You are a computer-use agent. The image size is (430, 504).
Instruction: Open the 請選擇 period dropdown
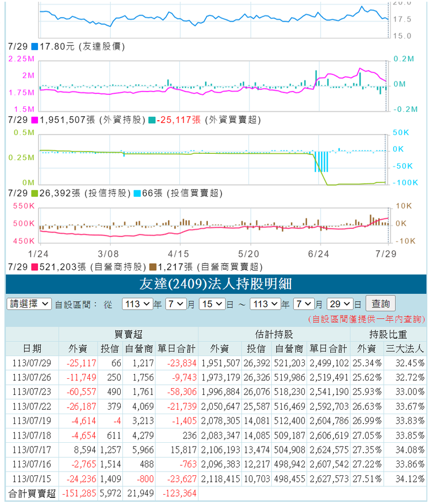point(29,304)
